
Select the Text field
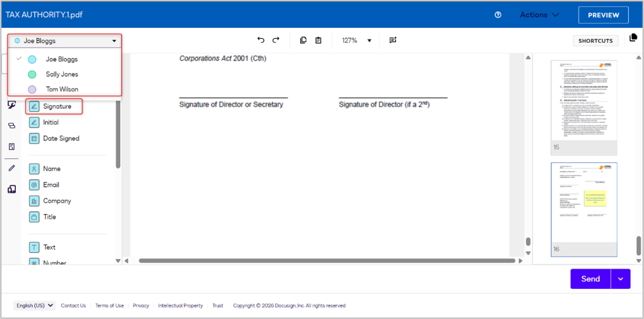[43, 247]
